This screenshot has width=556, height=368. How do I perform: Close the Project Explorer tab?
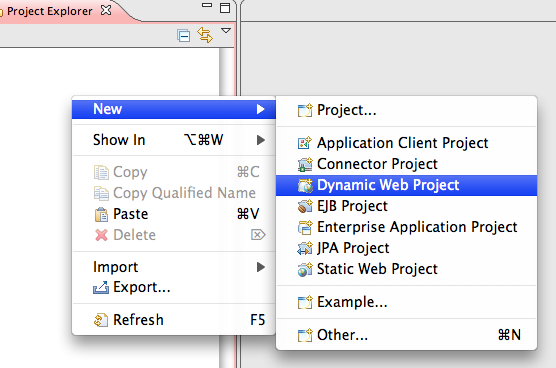tap(106, 10)
